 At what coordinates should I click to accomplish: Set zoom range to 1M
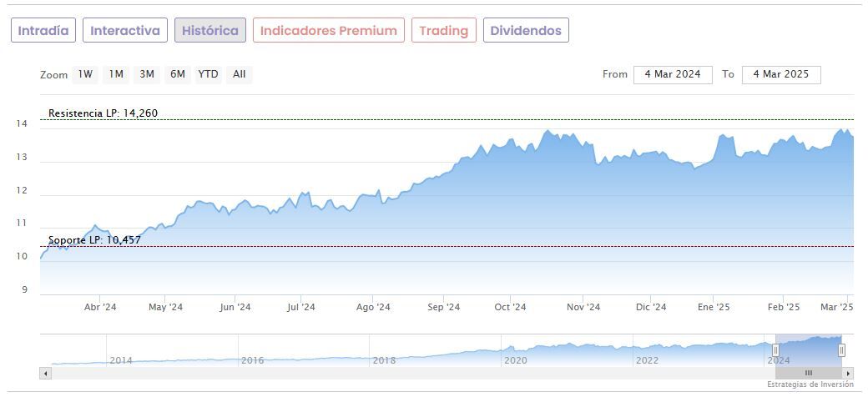[116, 74]
